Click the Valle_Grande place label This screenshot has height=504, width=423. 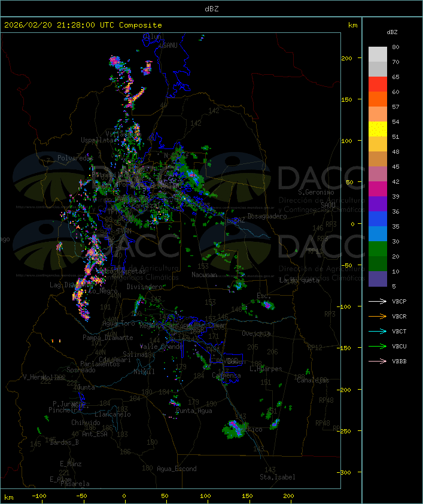pyautogui.click(x=161, y=347)
